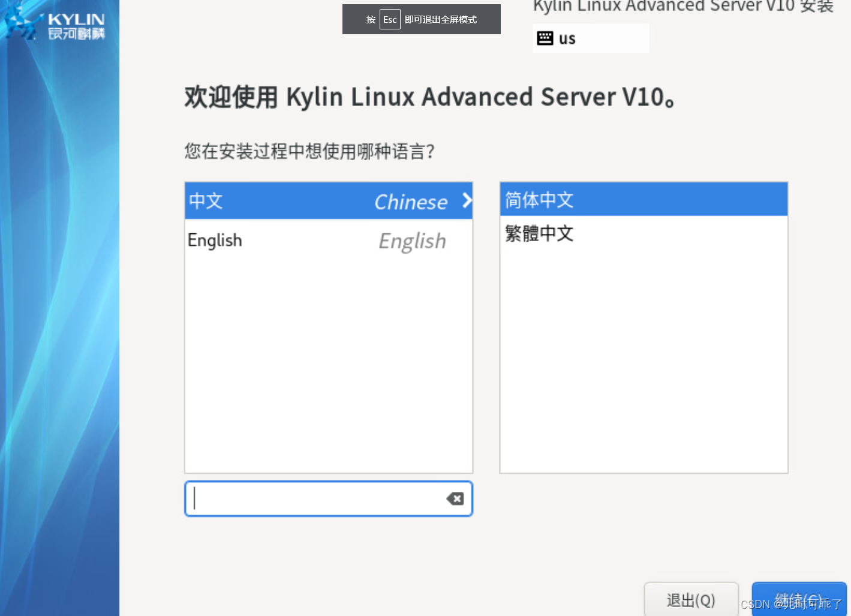Open the us keyboard layout indicator
The width and height of the screenshot is (851, 616).
tap(591, 38)
